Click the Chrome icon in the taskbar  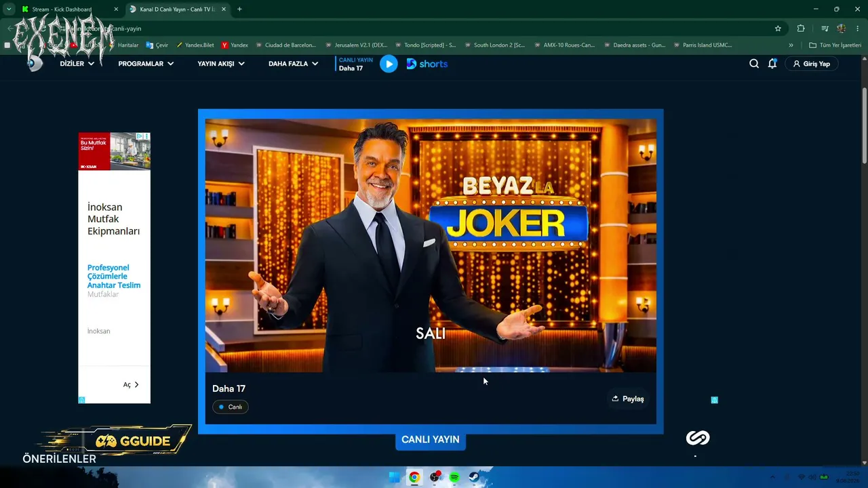(414, 477)
